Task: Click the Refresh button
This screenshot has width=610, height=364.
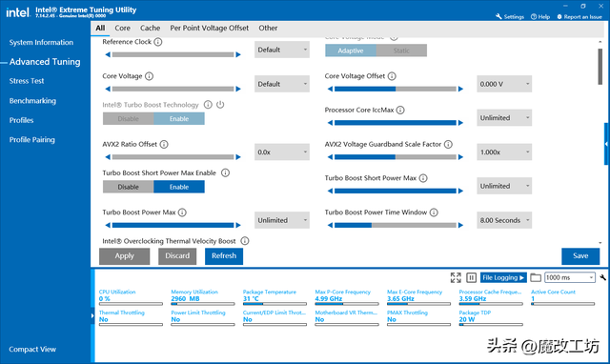Action: (224, 256)
